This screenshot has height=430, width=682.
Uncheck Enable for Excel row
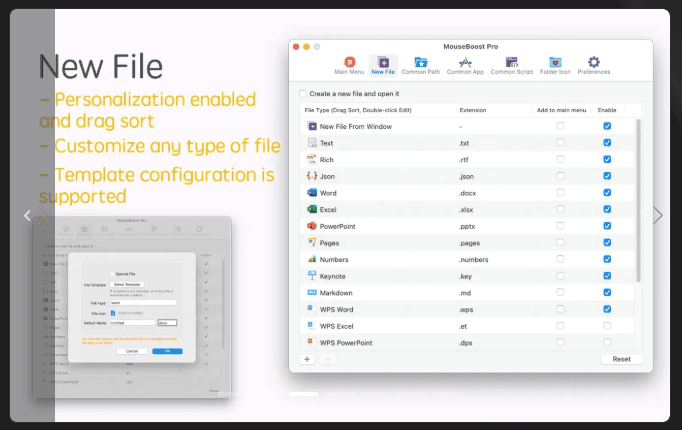[x=607, y=209]
